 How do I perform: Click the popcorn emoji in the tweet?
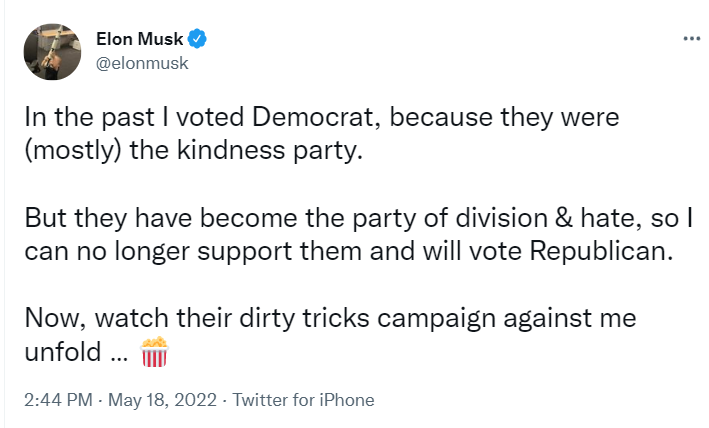click(155, 353)
